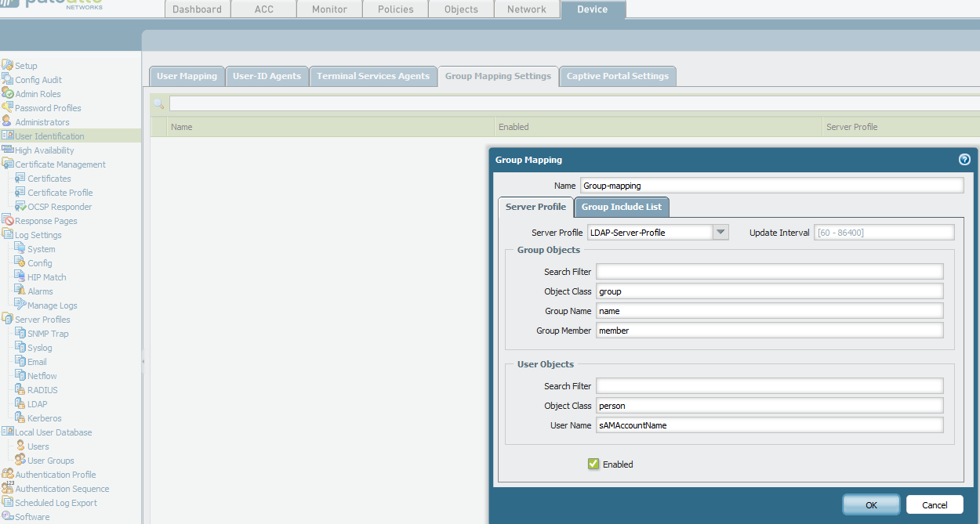Select the User Mapping tab

point(187,76)
